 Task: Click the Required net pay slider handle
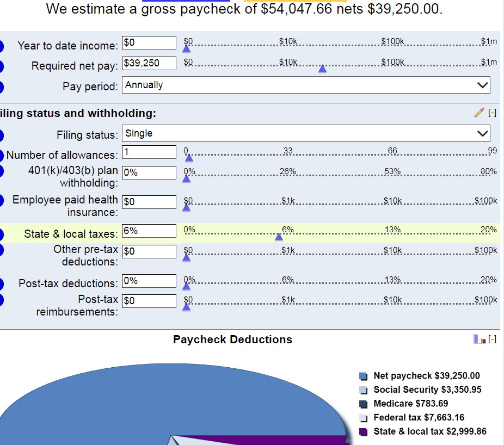[x=322, y=69]
